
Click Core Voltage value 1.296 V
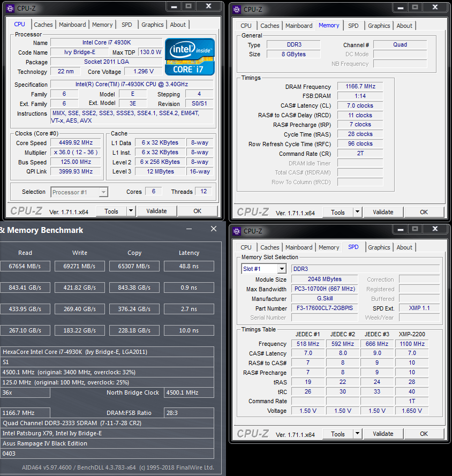coord(144,71)
